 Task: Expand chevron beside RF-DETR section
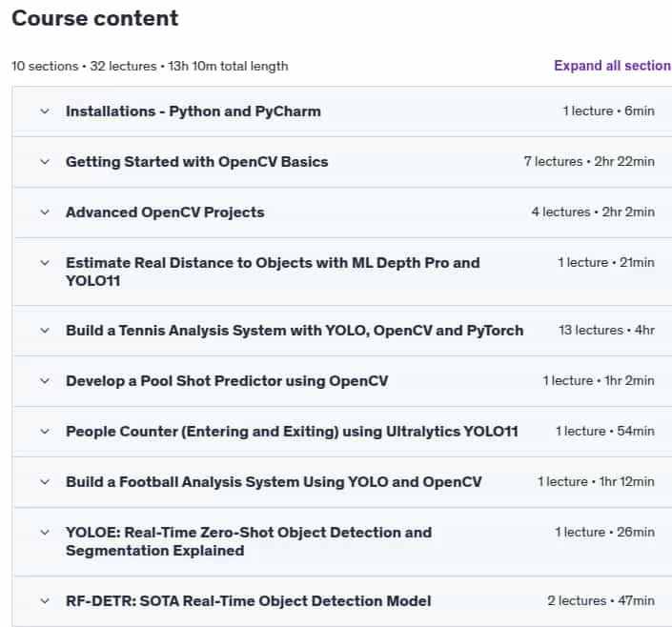45,601
